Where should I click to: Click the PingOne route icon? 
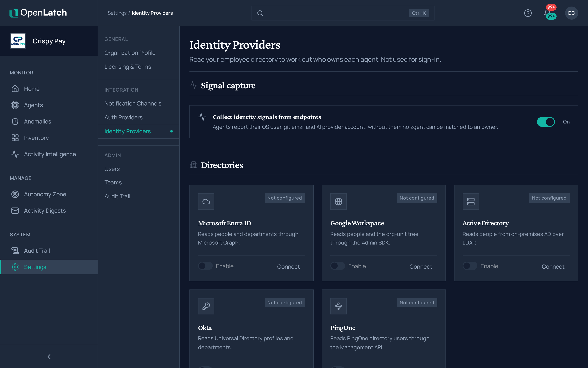pos(338,306)
